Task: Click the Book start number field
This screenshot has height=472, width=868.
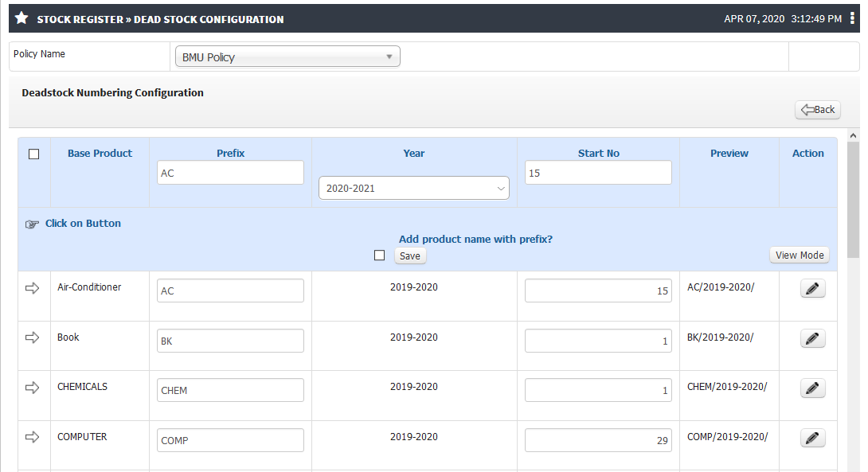Action: coord(598,341)
